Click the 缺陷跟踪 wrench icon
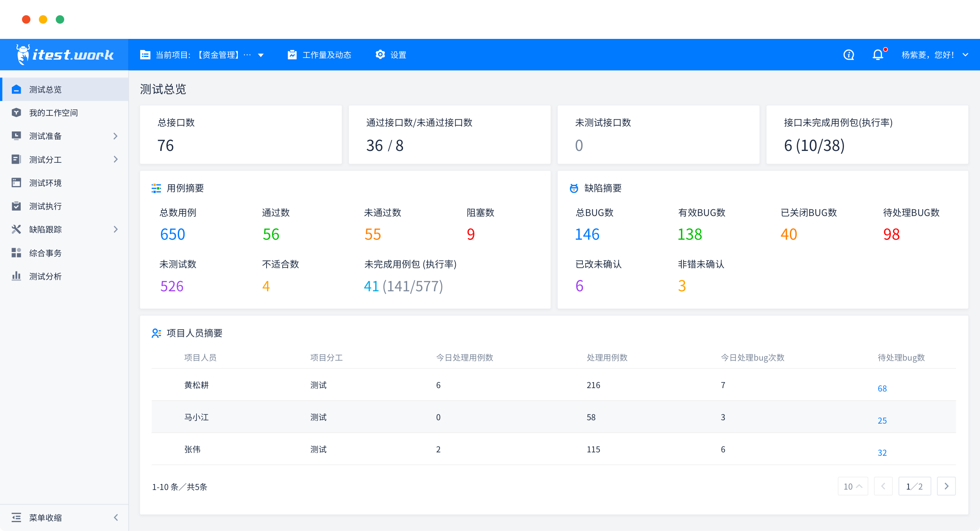Screen dimensions: 980x531 pos(16,230)
